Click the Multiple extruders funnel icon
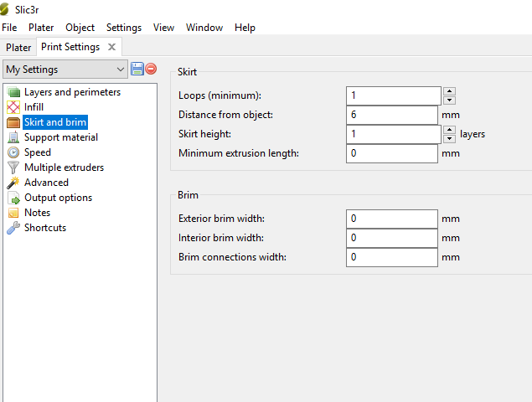 (x=13, y=167)
